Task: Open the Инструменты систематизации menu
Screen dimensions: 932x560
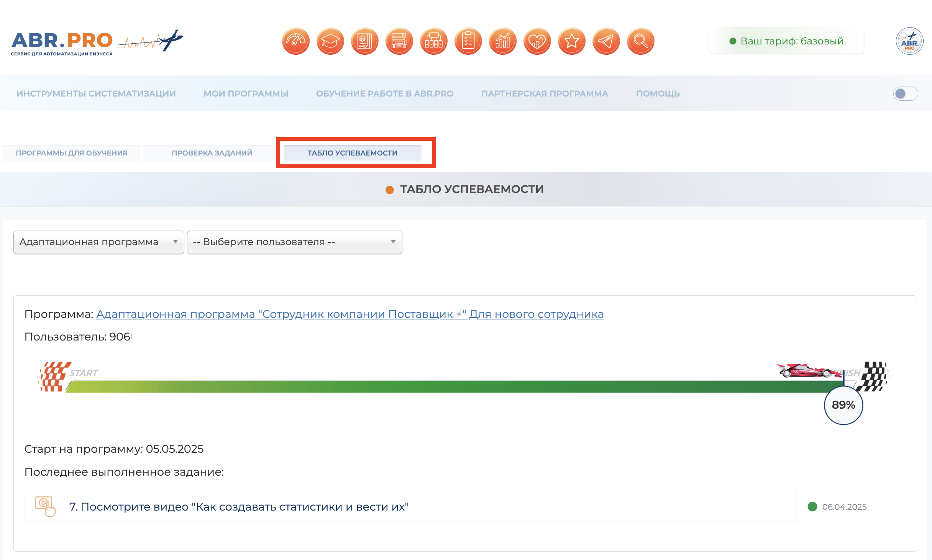Action: (96, 93)
